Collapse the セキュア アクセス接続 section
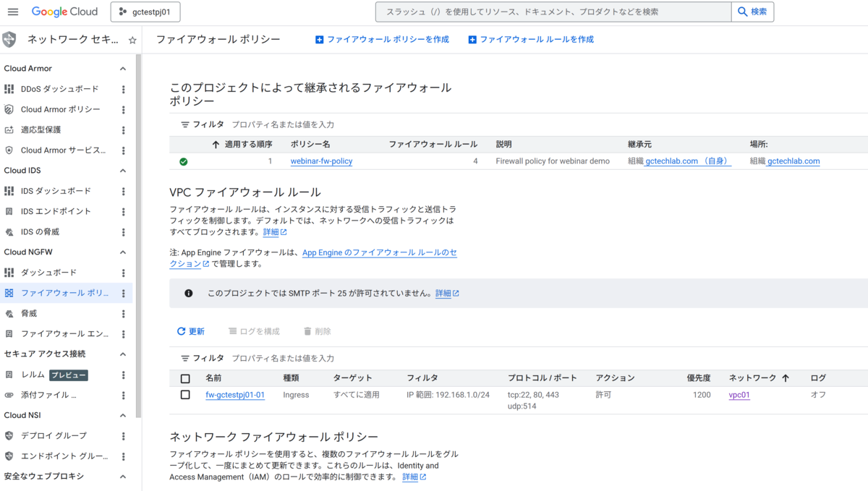This screenshot has height=491, width=868. coord(123,354)
